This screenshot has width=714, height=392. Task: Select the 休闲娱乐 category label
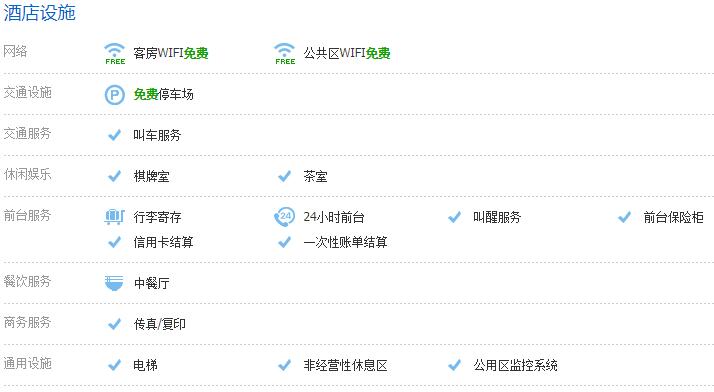pyautogui.click(x=27, y=174)
